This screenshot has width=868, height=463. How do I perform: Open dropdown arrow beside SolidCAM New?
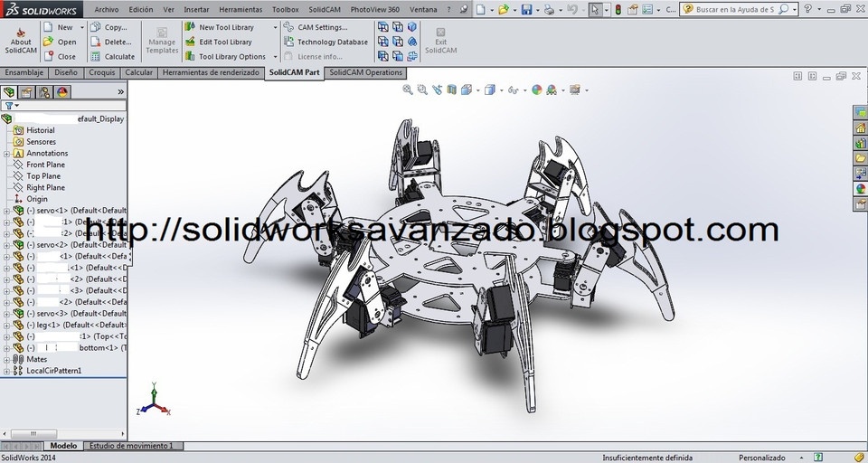[x=82, y=27]
